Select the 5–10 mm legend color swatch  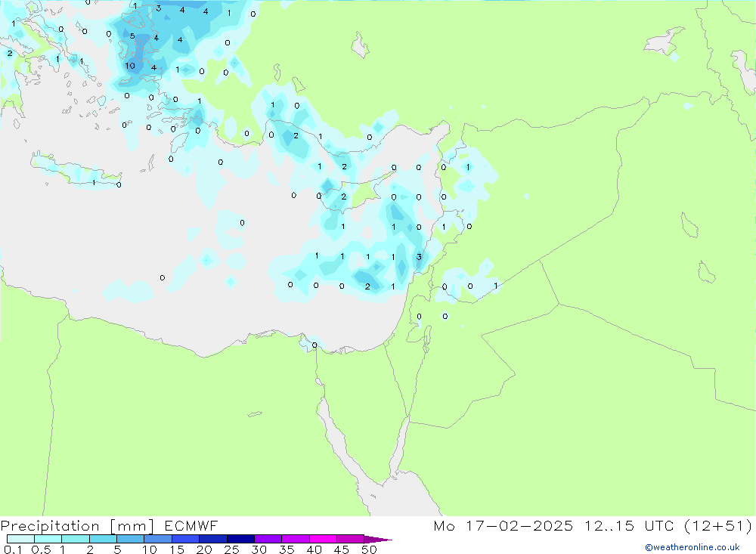(131, 539)
